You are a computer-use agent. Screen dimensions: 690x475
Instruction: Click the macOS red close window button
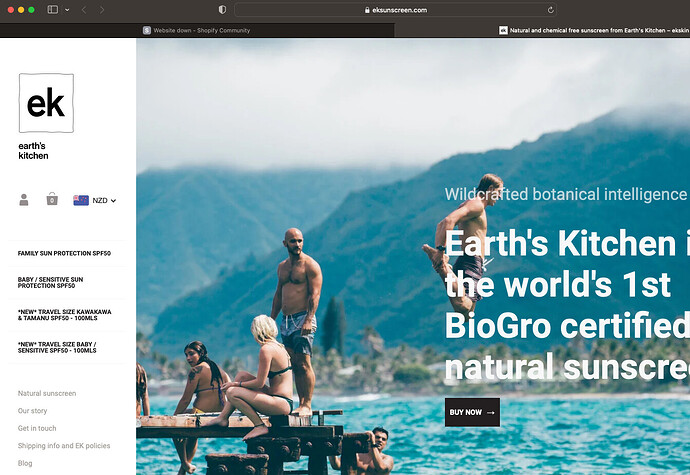(11, 10)
